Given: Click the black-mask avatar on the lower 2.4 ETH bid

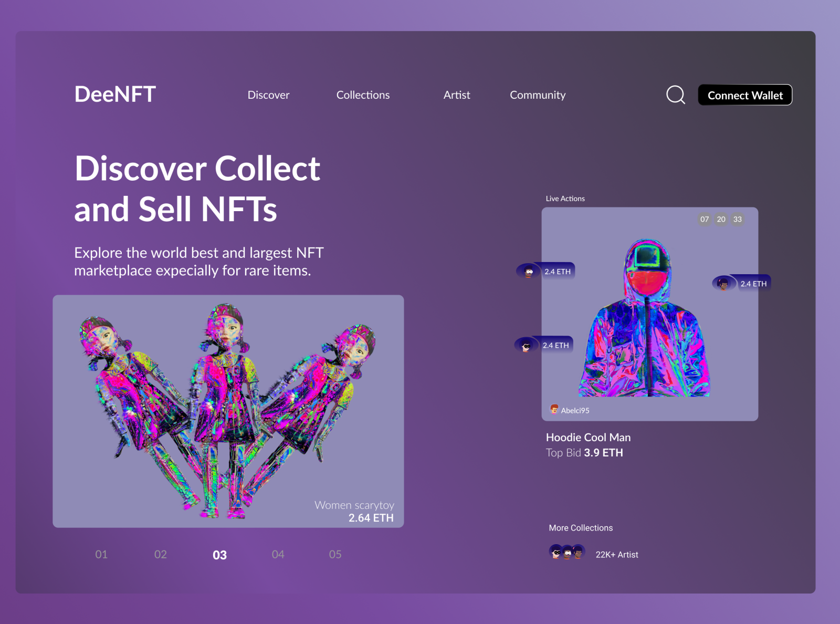Looking at the screenshot, I should coord(525,346).
